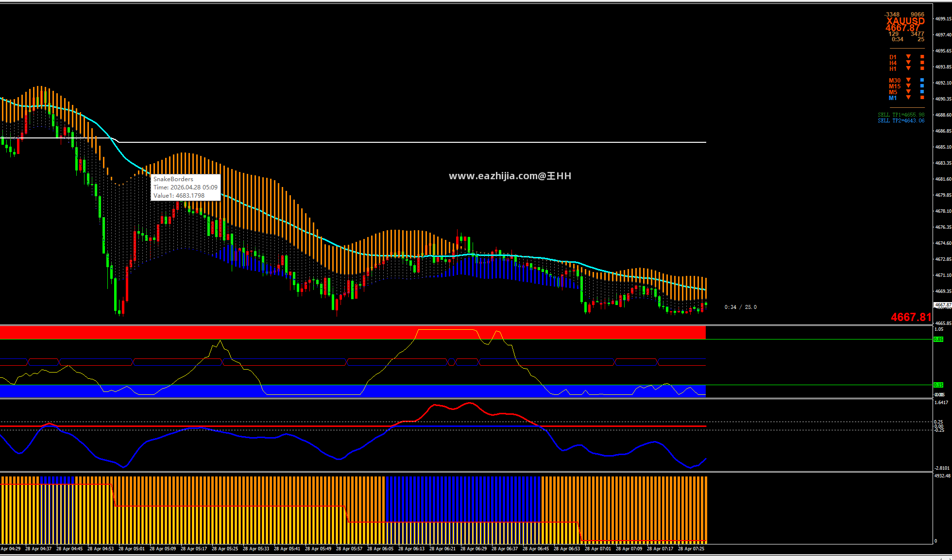Click the 0:34 / 25.0 candle timer text
Image resolution: width=952 pixels, height=560 pixels.
740,307
